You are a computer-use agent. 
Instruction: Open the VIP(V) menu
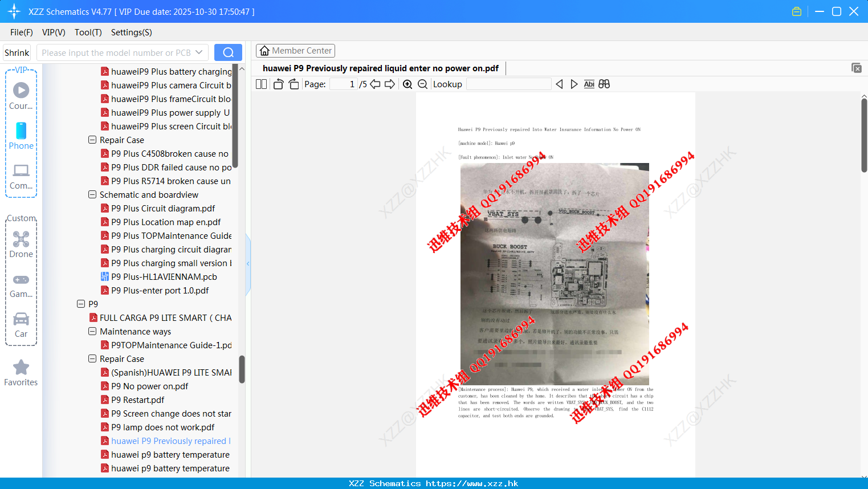(54, 32)
